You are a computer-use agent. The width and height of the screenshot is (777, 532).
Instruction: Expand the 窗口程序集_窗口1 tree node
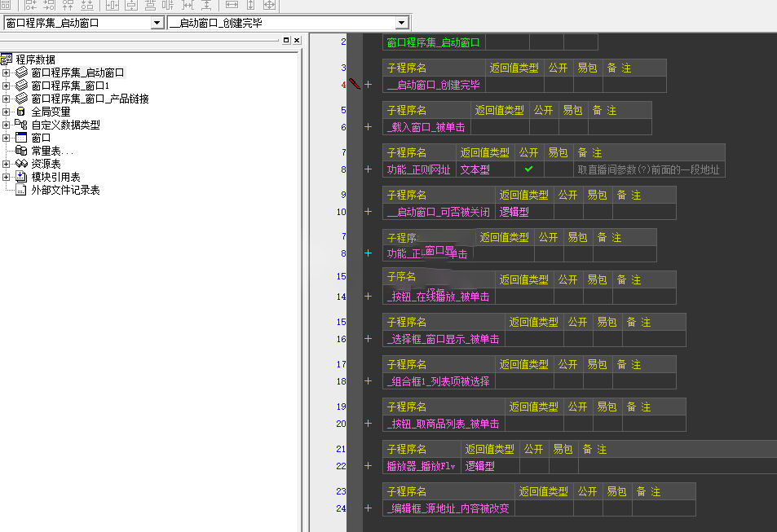pos(6,86)
